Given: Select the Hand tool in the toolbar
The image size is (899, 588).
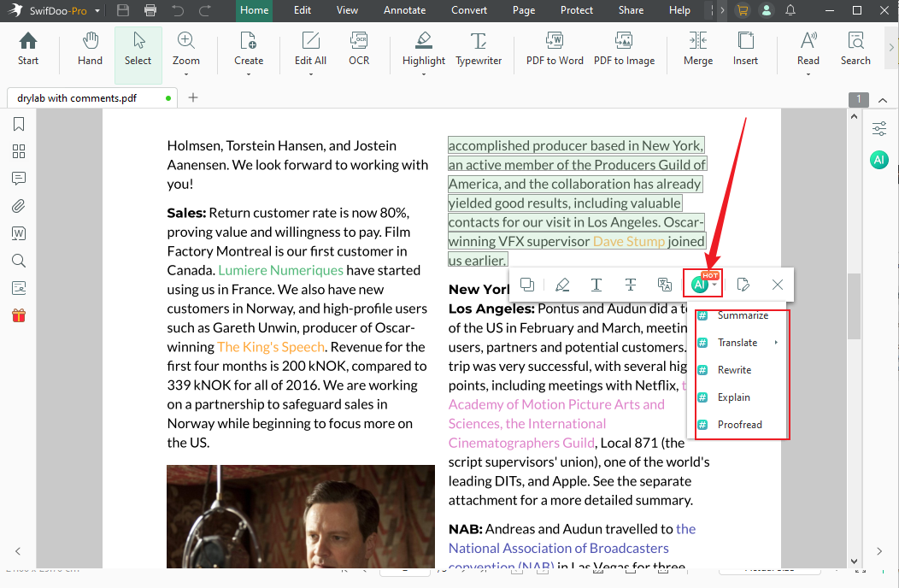Looking at the screenshot, I should (x=89, y=50).
